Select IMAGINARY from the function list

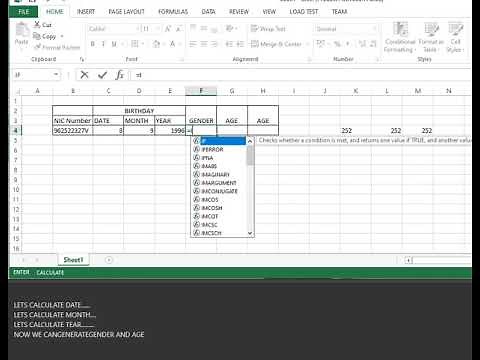[x=219, y=174]
